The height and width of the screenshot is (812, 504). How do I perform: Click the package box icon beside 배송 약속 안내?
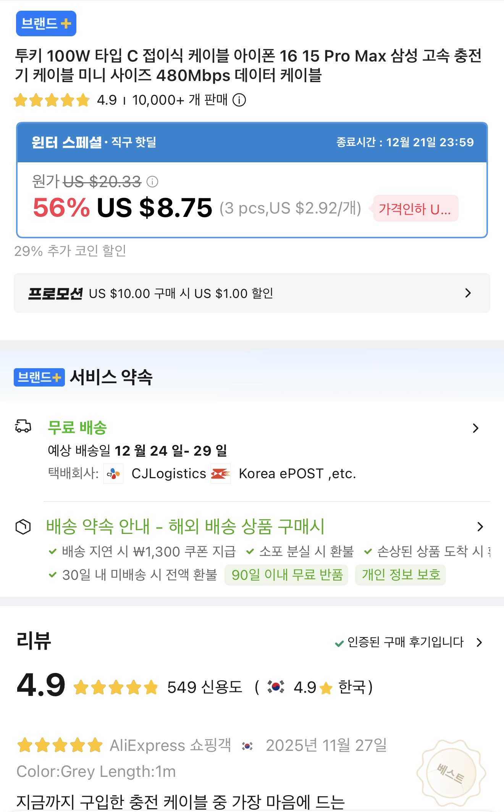(22, 527)
